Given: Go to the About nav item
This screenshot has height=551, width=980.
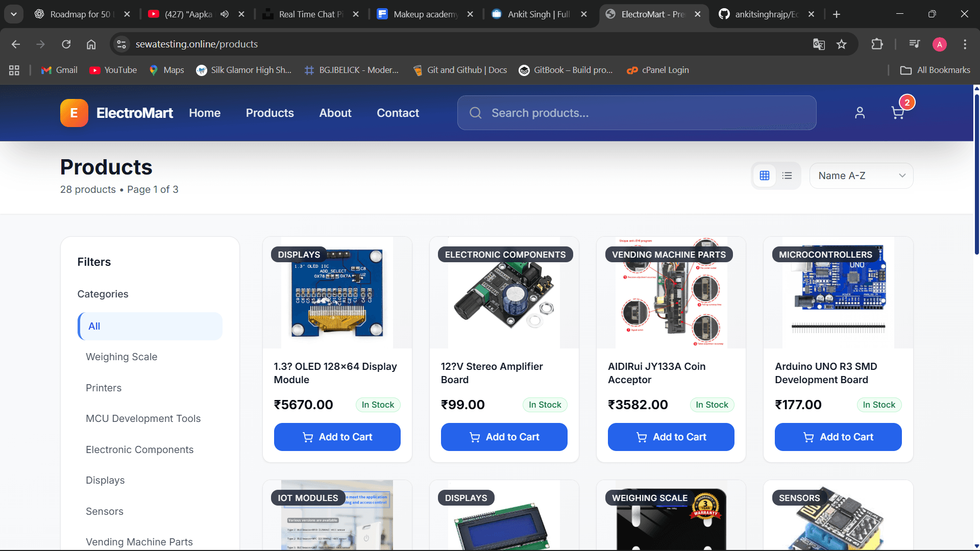Looking at the screenshot, I should click(x=335, y=113).
